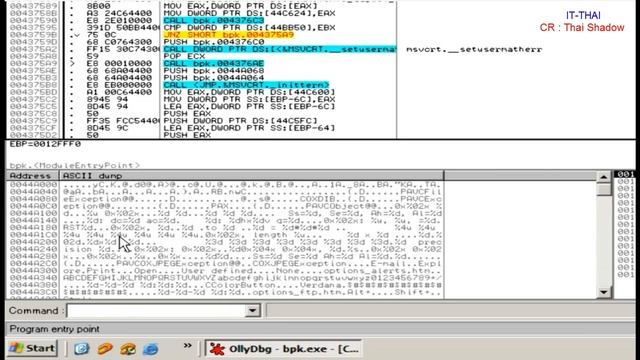Image resolution: width=640 pixels, height=360 pixels.
Task: Open the Windows Start menu
Action: (x=32, y=348)
